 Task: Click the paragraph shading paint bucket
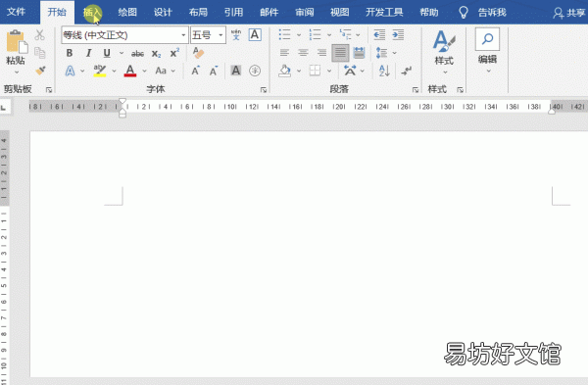click(284, 71)
